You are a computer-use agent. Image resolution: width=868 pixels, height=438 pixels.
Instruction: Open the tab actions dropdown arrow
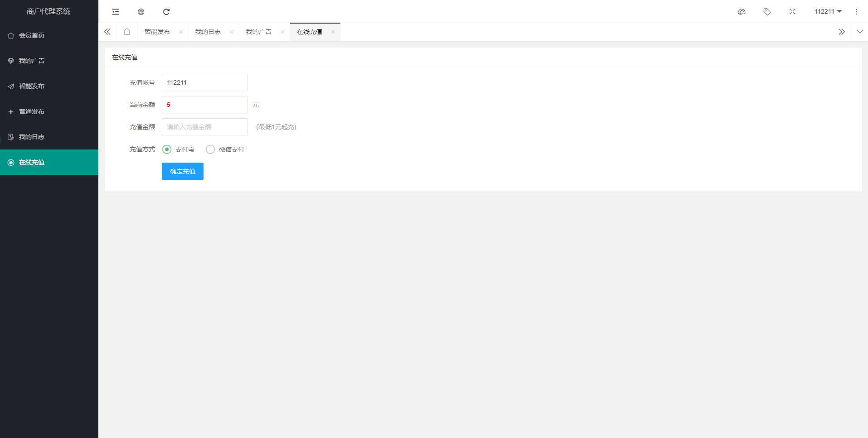click(x=860, y=32)
